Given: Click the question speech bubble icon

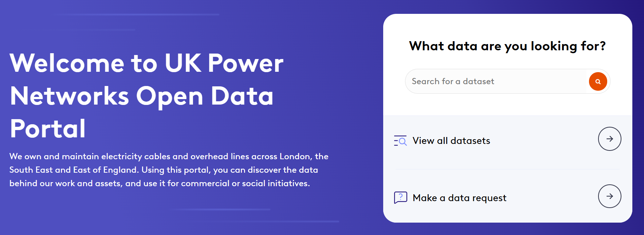Looking at the screenshot, I should click(400, 197).
